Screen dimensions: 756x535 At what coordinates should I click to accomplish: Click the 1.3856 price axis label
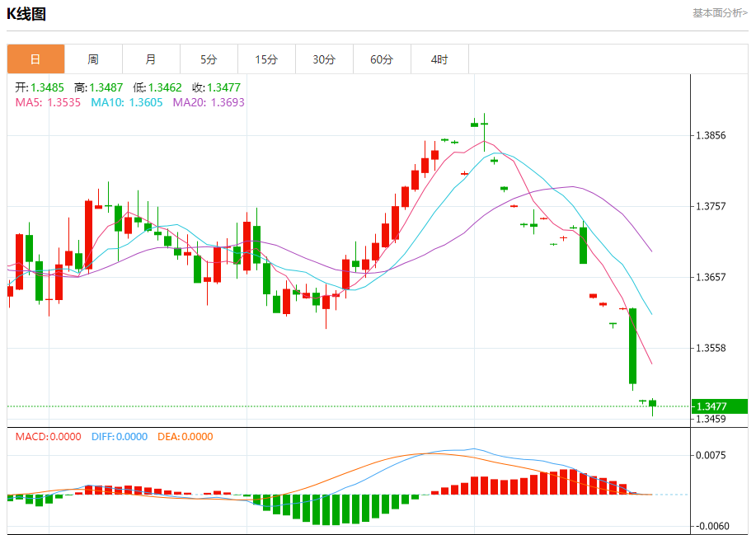coord(711,135)
